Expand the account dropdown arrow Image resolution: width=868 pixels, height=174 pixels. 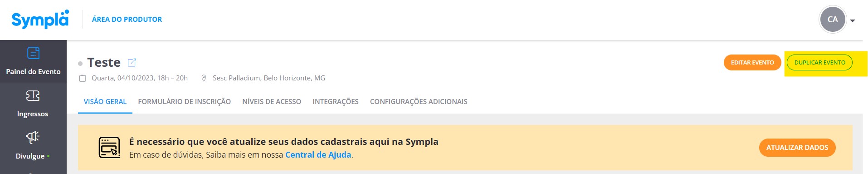tap(853, 20)
